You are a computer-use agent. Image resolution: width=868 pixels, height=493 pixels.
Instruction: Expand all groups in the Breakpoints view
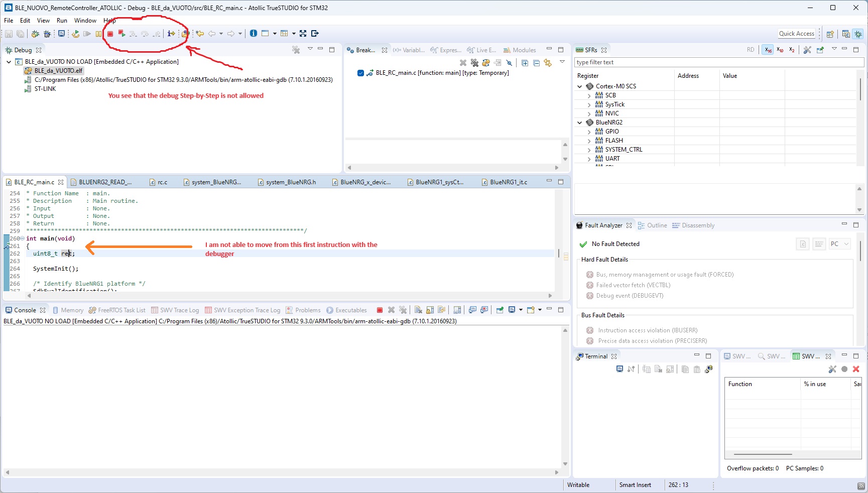[525, 63]
